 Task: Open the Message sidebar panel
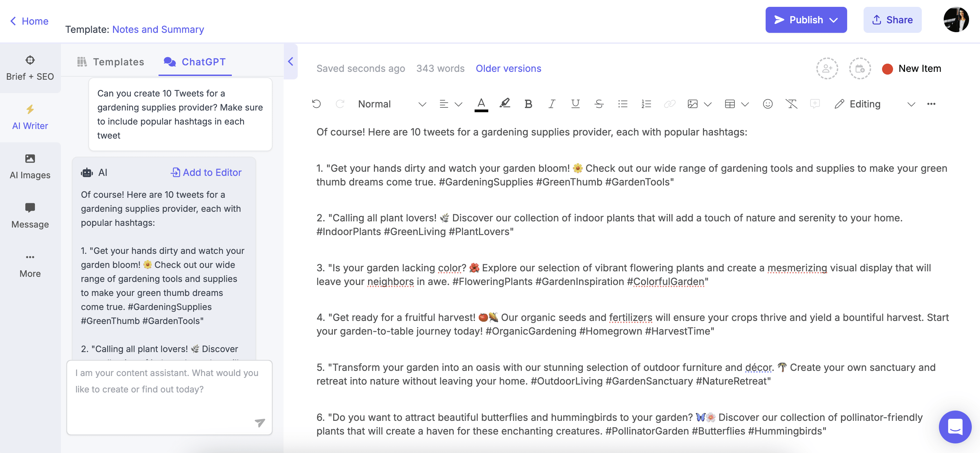(x=30, y=216)
